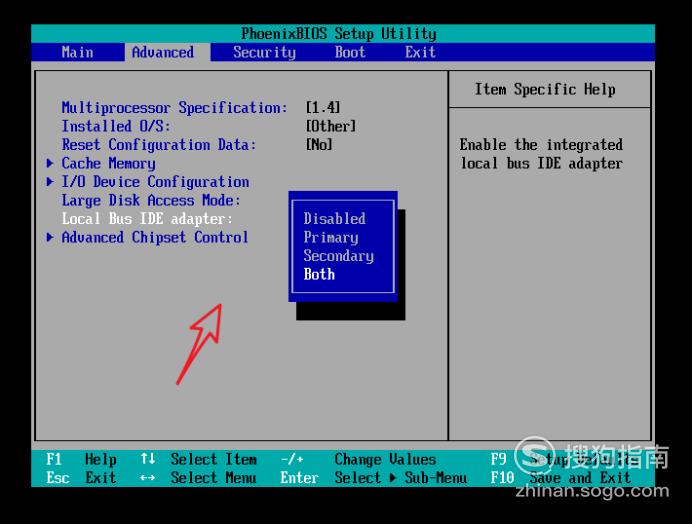The height and width of the screenshot is (524, 692).
Task: Click the F1 Help hint
Action: [81, 459]
